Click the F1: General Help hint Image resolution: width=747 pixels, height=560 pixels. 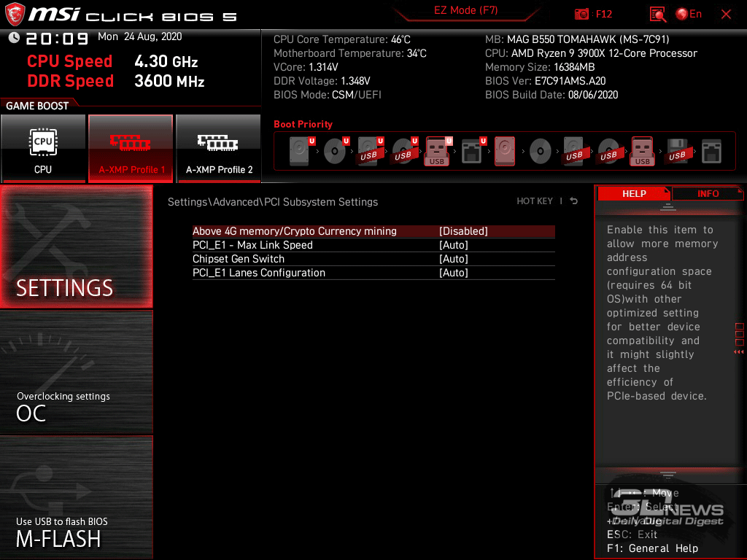point(652,548)
